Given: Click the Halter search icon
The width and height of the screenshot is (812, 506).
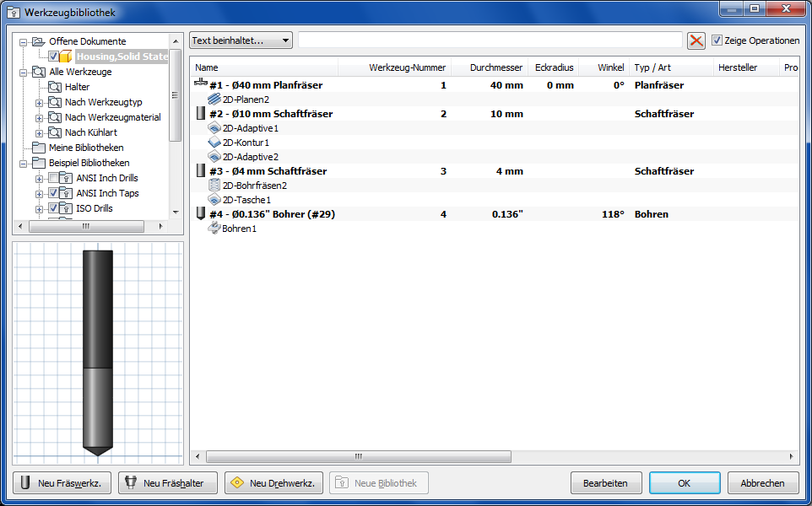Looking at the screenshot, I should (x=54, y=86).
